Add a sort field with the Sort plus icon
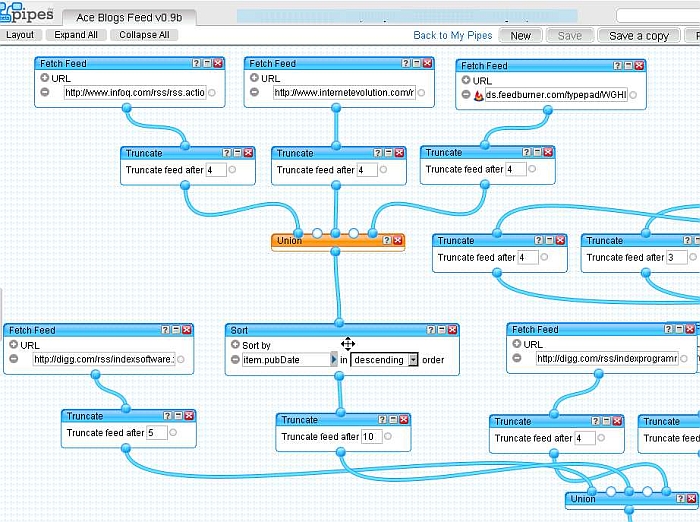 [235, 345]
